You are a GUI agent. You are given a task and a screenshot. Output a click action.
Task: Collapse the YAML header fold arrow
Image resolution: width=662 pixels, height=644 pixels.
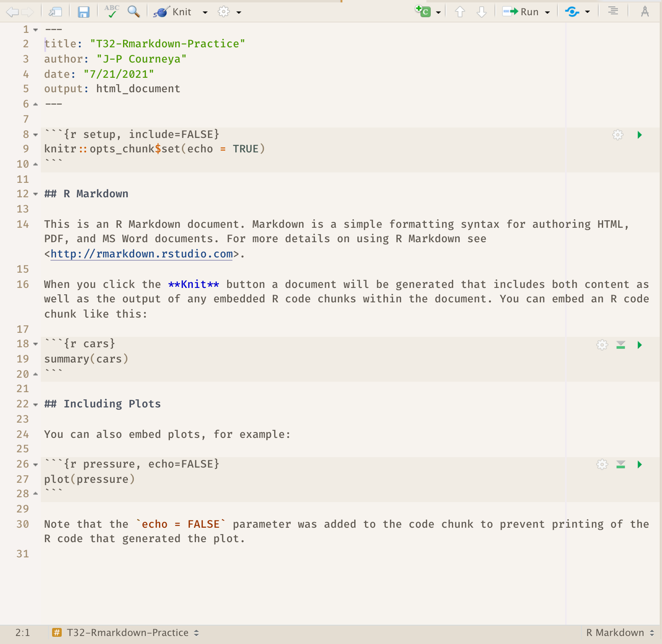(x=36, y=30)
